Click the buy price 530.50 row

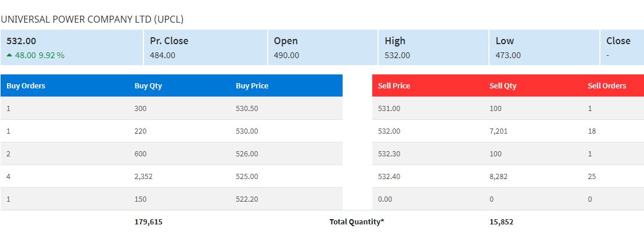(171, 109)
